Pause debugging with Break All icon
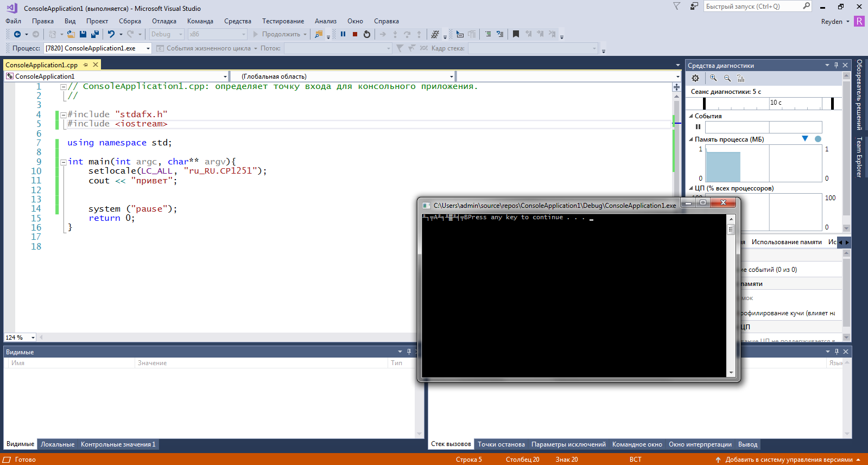Screen dimensions: 868x465 tap(343, 34)
